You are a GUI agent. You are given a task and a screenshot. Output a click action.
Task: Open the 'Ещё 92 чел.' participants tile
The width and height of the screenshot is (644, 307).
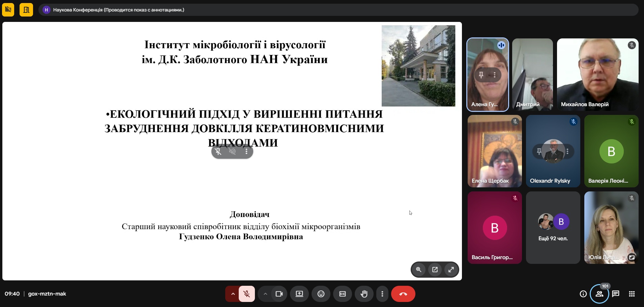tap(553, 228)
